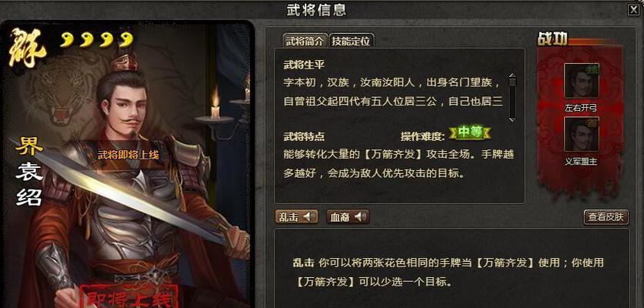Open the 义军盟主 achievement portrait

coord(581,134)
